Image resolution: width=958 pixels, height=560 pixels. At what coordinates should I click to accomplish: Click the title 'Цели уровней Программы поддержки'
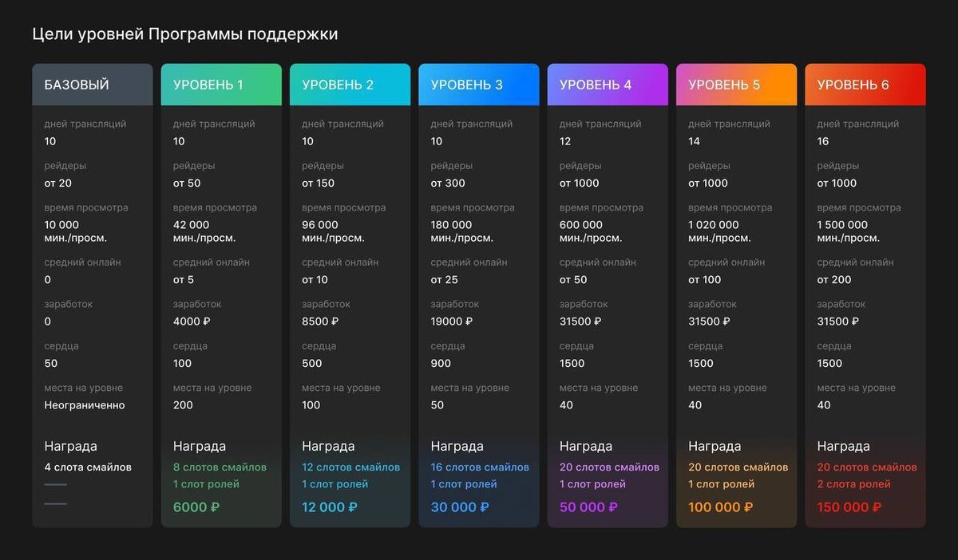[185, 34]
